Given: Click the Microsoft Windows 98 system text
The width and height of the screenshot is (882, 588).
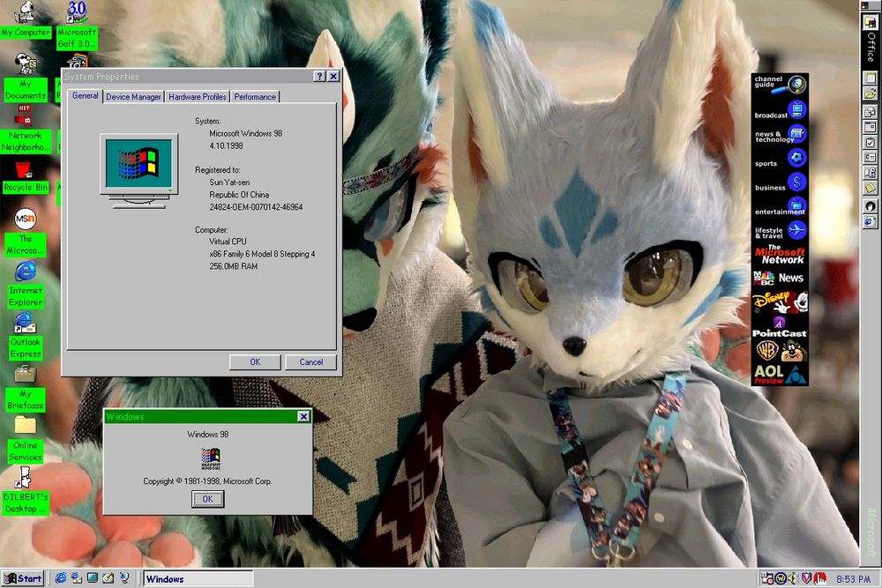Looking at the screenshot, I should click(x=246, y=133).
